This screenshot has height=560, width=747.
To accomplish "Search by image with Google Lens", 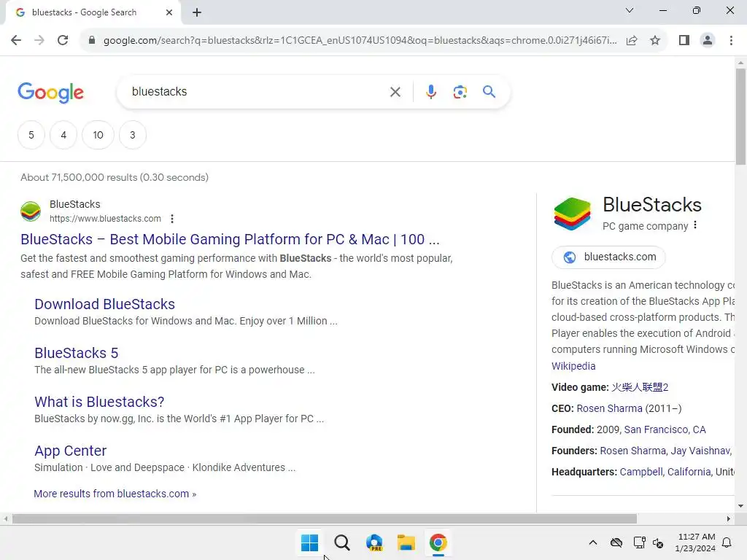I will [460, 92].
